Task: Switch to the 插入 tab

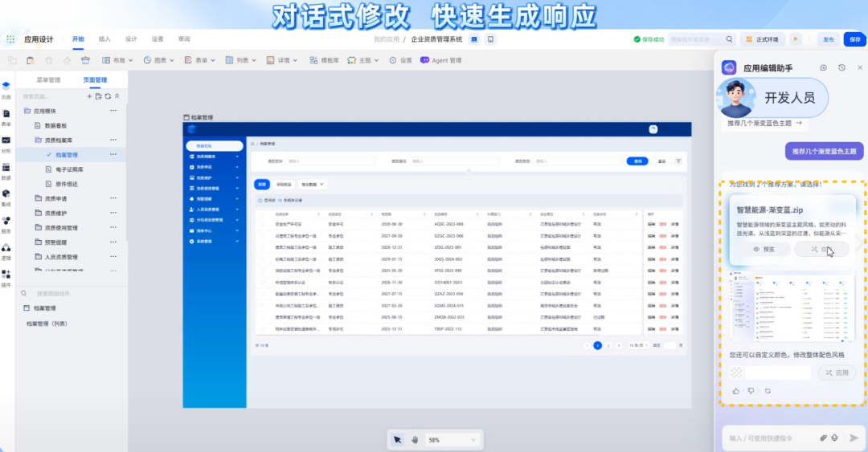Action: pyautogui.click(x=104, y=39)
